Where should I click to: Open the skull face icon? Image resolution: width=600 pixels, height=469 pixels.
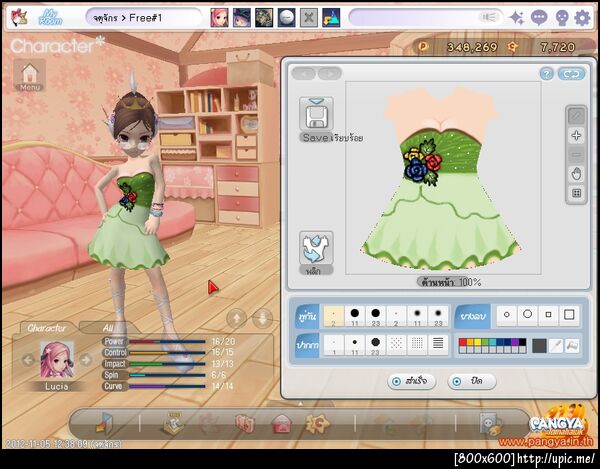click(561, 18)
